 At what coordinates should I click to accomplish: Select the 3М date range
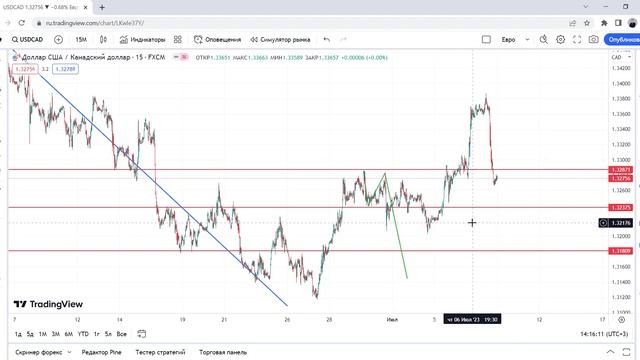pos(56,334)
